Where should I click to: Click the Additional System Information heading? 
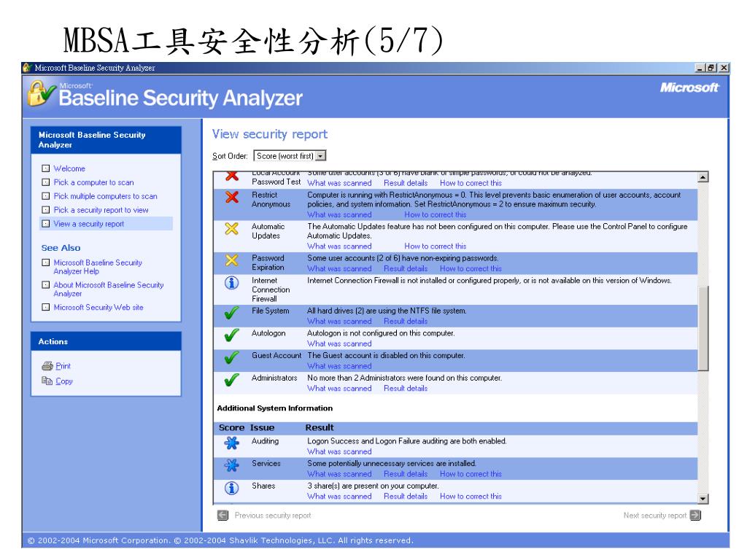275,408
